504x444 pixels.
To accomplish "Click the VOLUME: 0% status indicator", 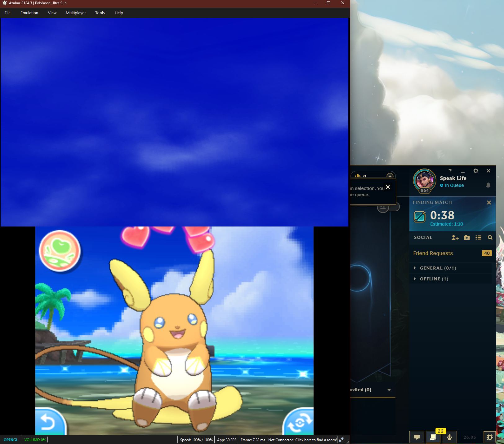I will click(x=35, y=440).
